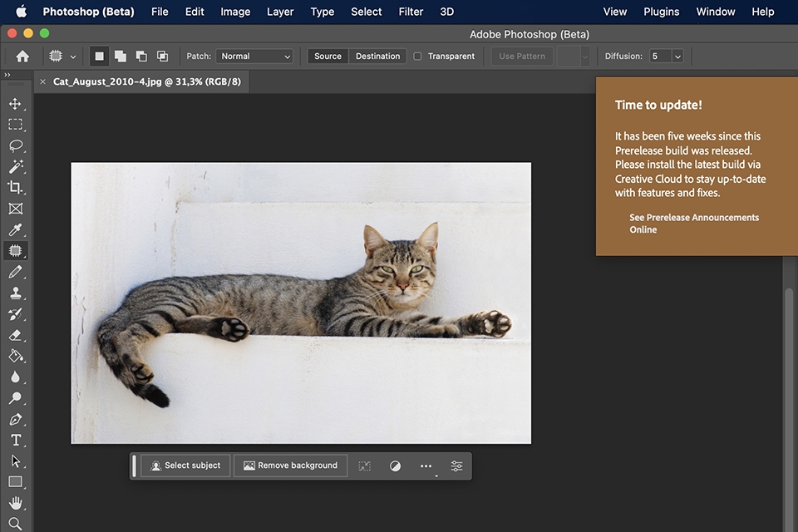Click the Select subject button
The image size is (798, 532).
tap(185, 465)
